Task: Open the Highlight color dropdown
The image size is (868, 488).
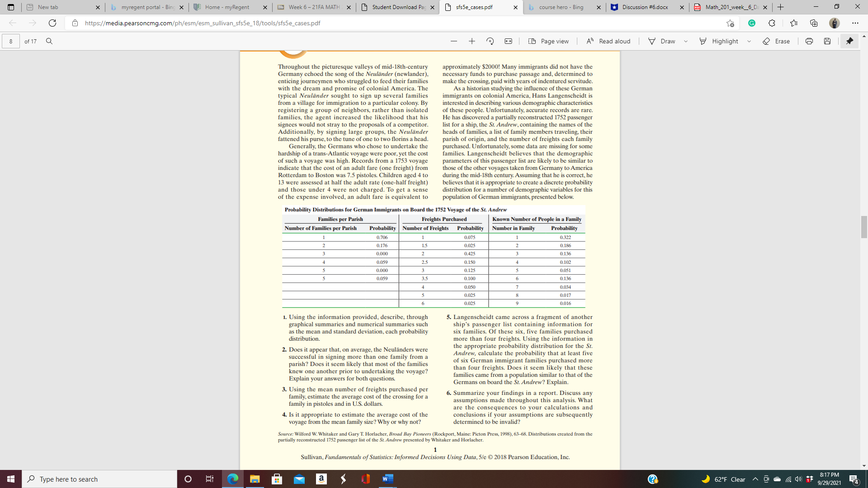Action: [749, 41]
